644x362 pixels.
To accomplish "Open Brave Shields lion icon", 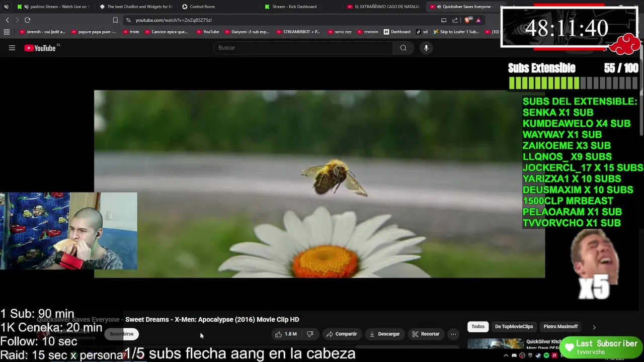I will 468,20.
